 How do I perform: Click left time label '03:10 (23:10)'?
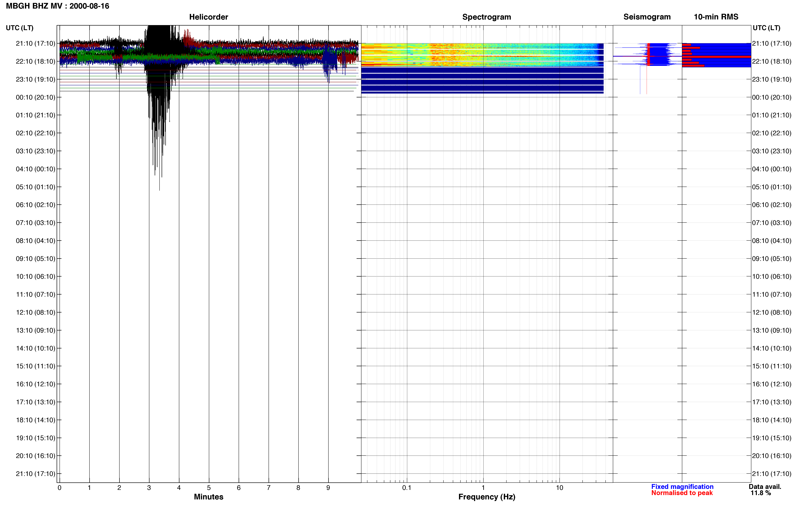click(36, 151)
